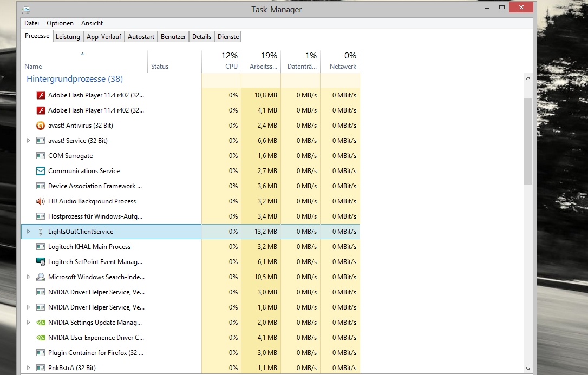
Task: Click the Logitech KHAL Main Process icon
Action: [x=41, y=247]
